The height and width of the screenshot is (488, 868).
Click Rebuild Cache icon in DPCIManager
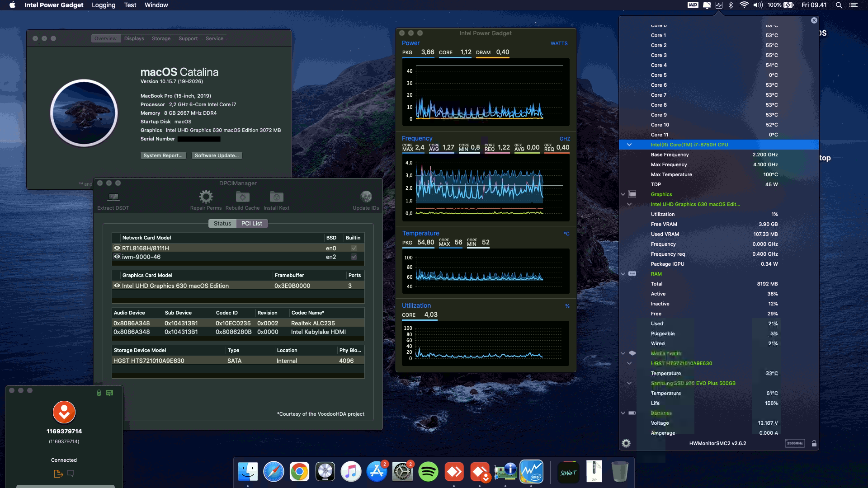point(242,197)
